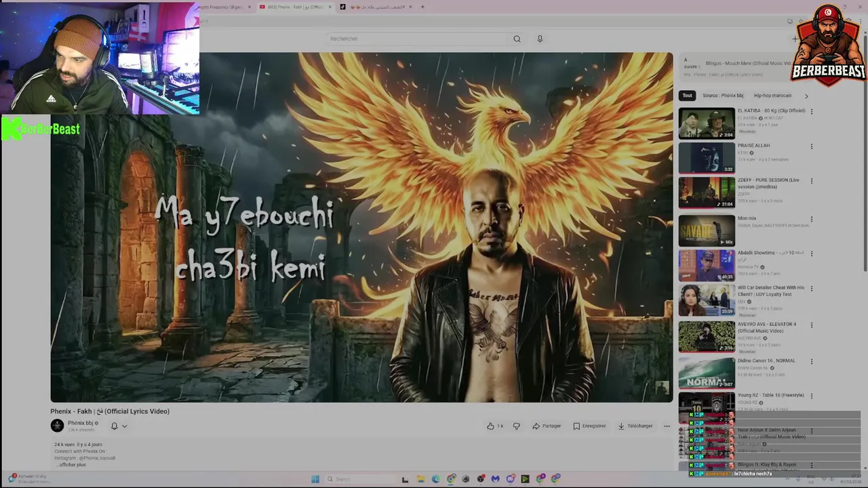The image size is (868, 488).
Task: Open Windows Start button
Action: pyautogui.click(x=315, y=479)
